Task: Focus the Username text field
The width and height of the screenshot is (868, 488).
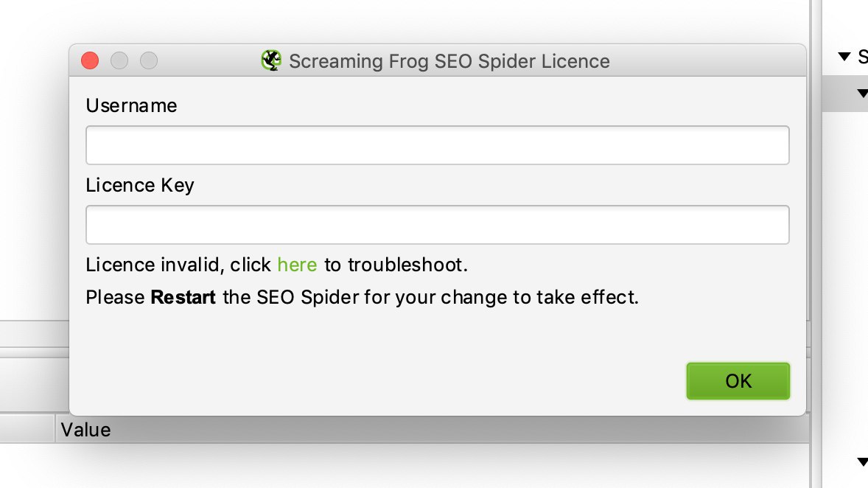Action: click(438, 145)
